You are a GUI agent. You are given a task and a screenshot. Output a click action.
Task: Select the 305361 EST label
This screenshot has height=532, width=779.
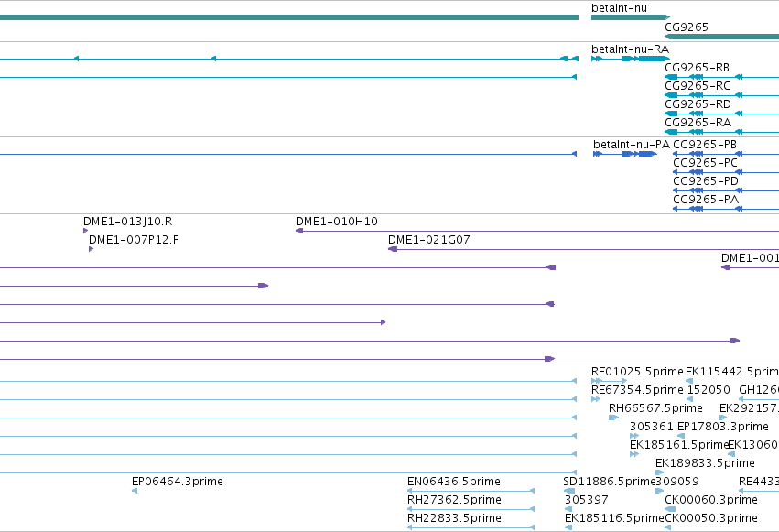[x=652, y=427]
